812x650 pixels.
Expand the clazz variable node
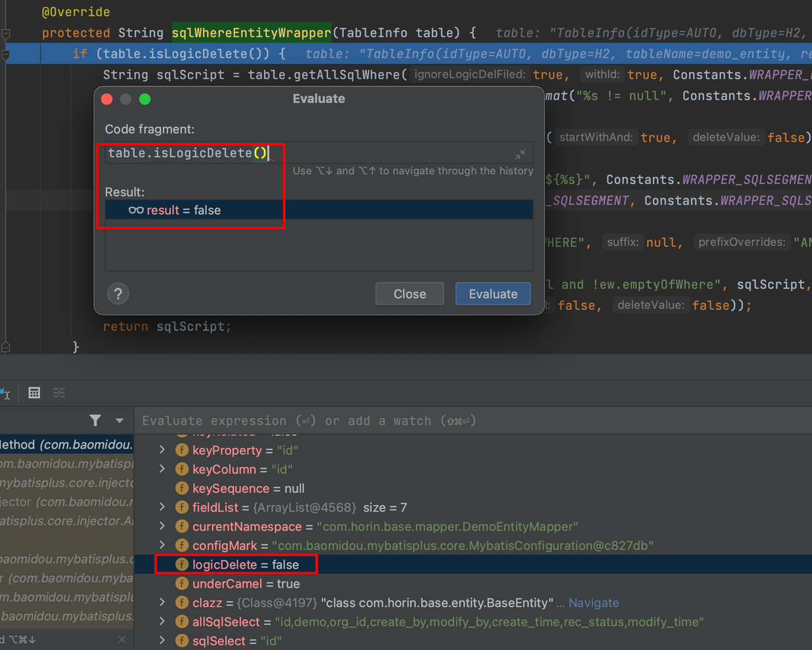[x=162, y=602]
